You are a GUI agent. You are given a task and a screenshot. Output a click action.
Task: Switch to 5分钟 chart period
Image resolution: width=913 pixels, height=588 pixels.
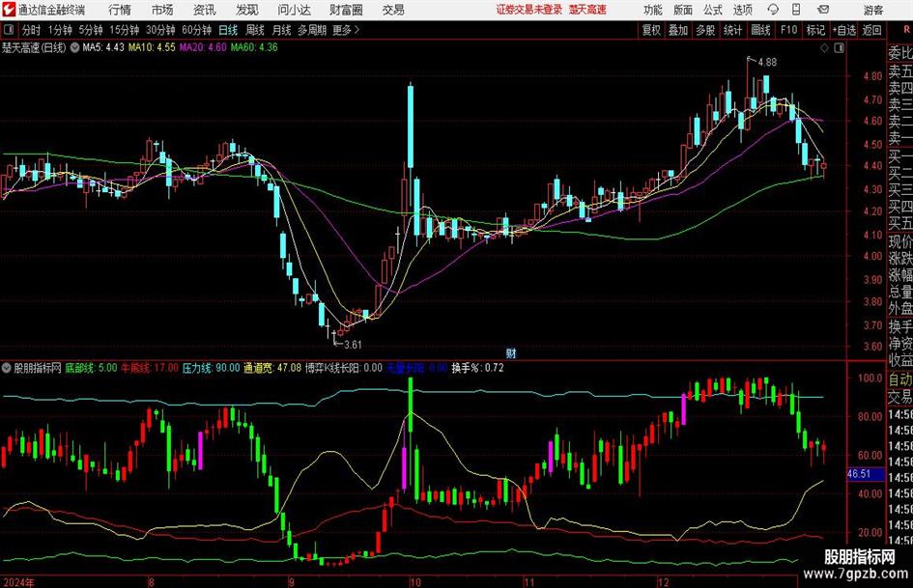click(x=91, y=30)
